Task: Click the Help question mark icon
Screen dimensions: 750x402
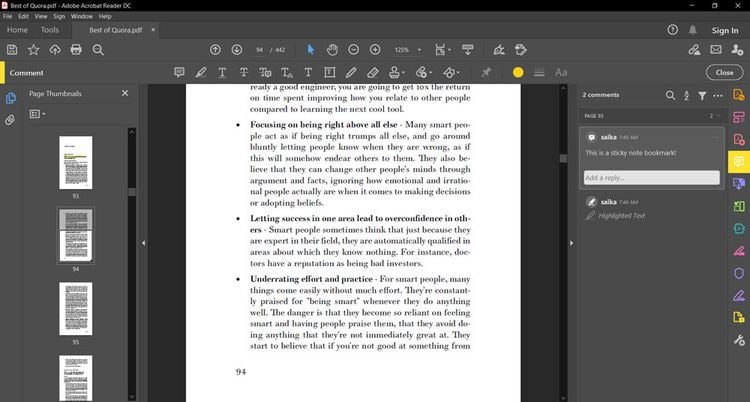Action: [673, 30]
